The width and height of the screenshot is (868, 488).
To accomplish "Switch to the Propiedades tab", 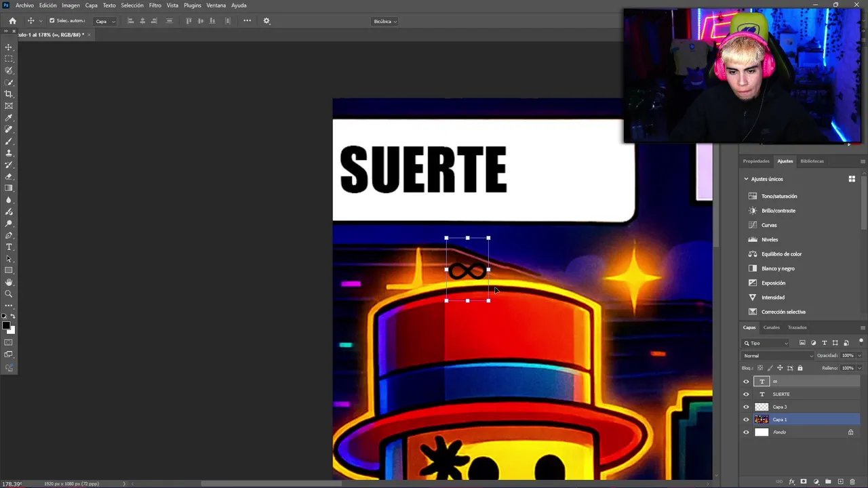I will 756,161.
